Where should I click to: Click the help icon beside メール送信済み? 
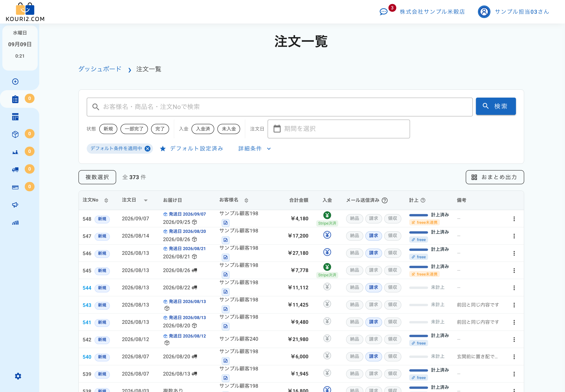(x=385, y=200)
